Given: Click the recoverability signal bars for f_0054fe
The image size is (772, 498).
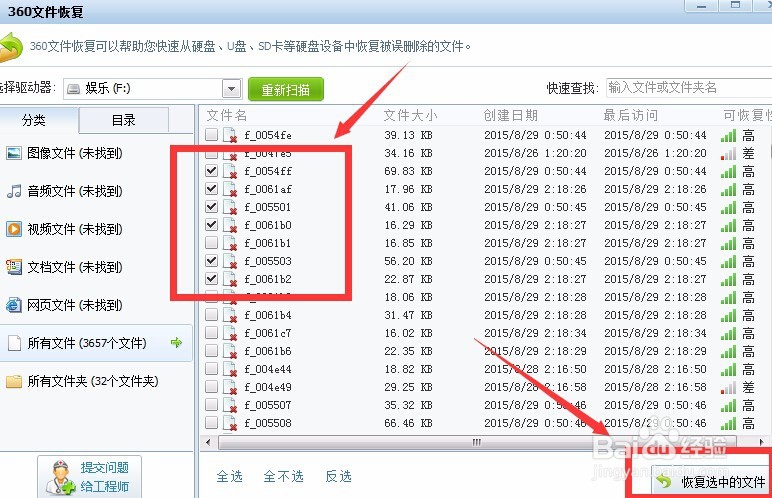Looking at the screenshot, I should (728, 135).
